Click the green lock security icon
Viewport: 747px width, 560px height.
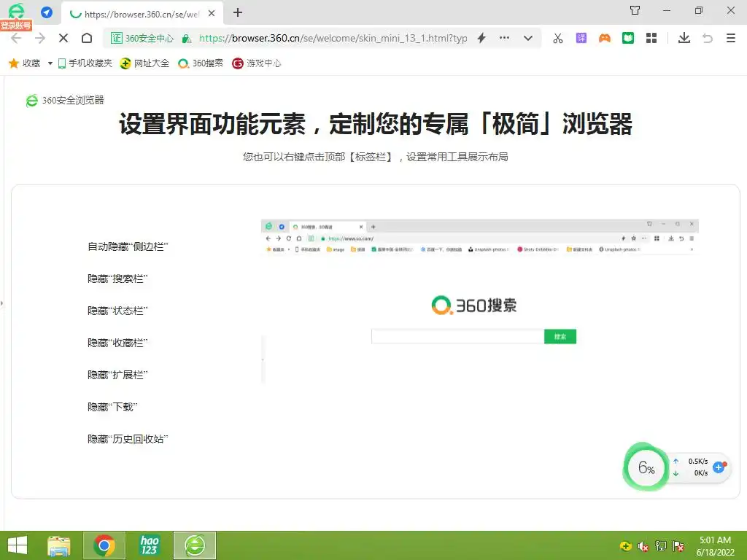(x=187, y=39)
